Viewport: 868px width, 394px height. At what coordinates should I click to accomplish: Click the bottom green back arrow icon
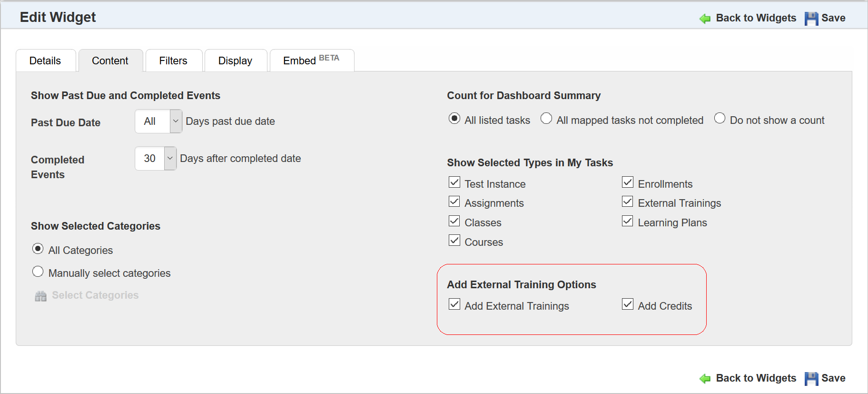[x=705, y=379]
